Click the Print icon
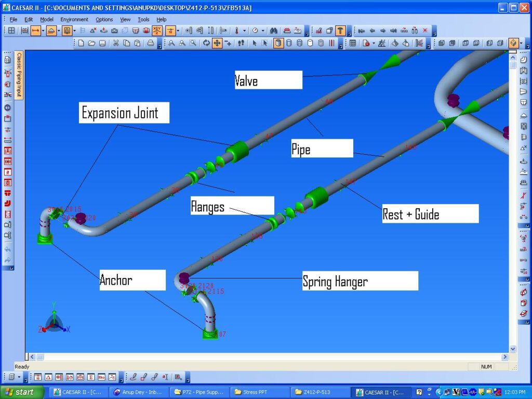 pyautogui.click(x=150, y=43)
